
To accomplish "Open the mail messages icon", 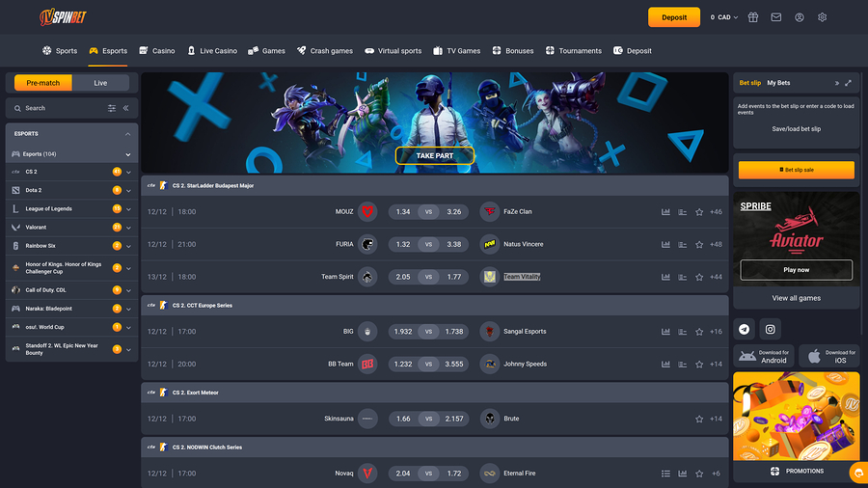I will point(776,17).
